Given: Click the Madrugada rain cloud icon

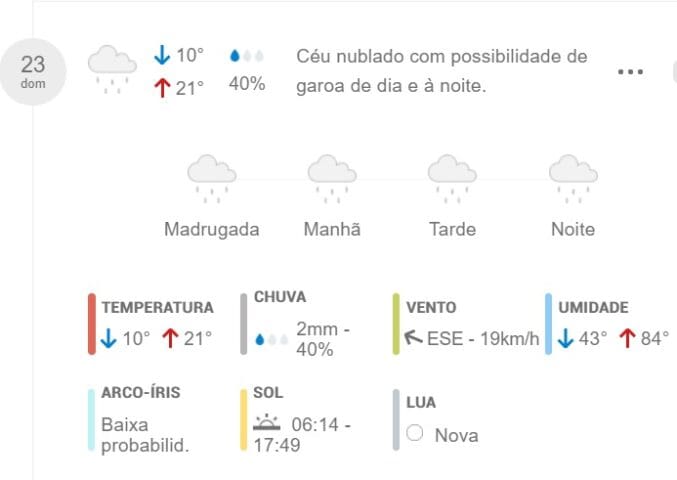Looking at the screenshot, I should (212, 178).
